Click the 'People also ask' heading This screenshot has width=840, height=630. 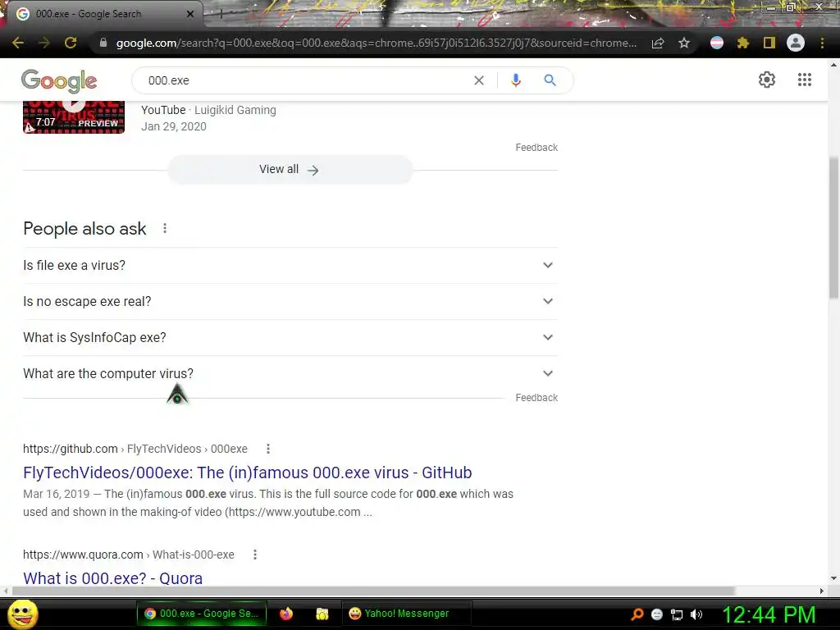tap(84, 229)
